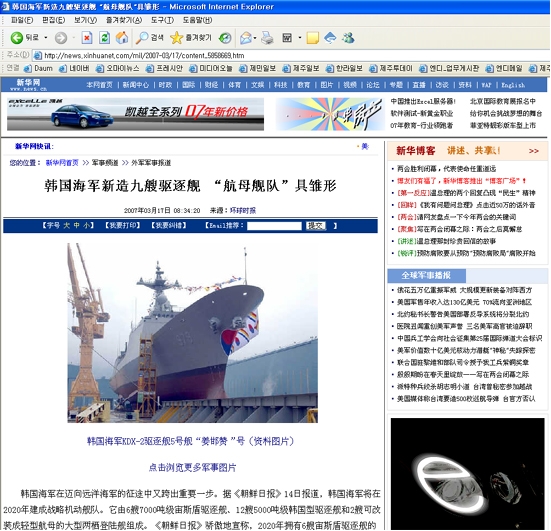
Task: Open the 도구(T) menu
Action: click(162, 20)
